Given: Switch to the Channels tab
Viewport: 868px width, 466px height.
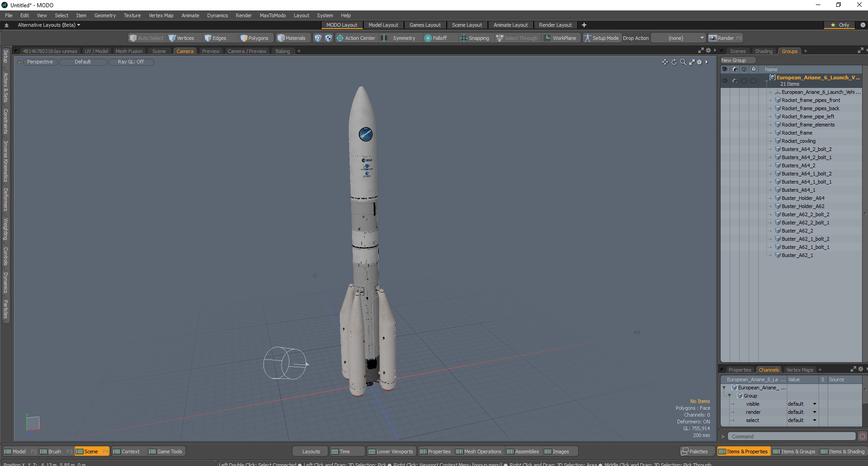Looking at the screenshot, I should [768, 370].
